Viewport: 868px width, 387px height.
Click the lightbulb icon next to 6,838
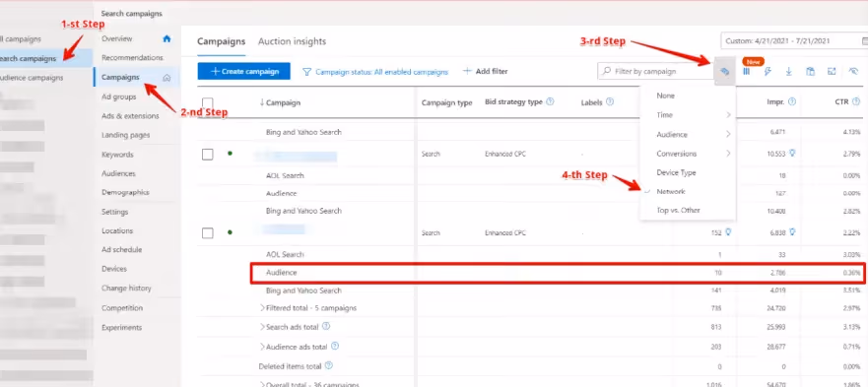click(793, 232)
